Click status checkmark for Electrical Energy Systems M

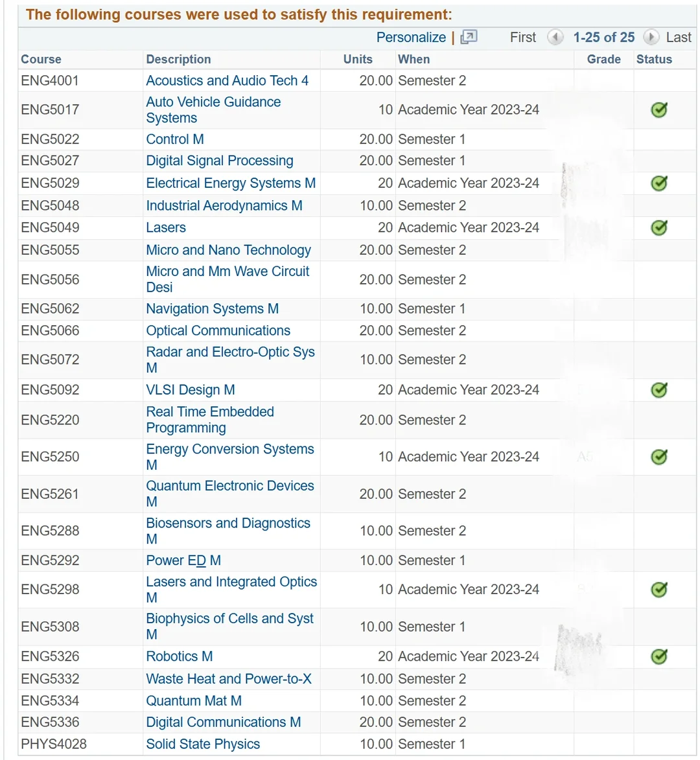pyautogui.click(x=659, y=183)
